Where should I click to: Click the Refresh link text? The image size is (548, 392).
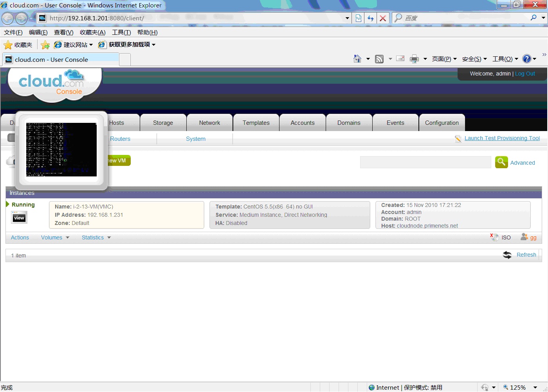pos(526,255)
